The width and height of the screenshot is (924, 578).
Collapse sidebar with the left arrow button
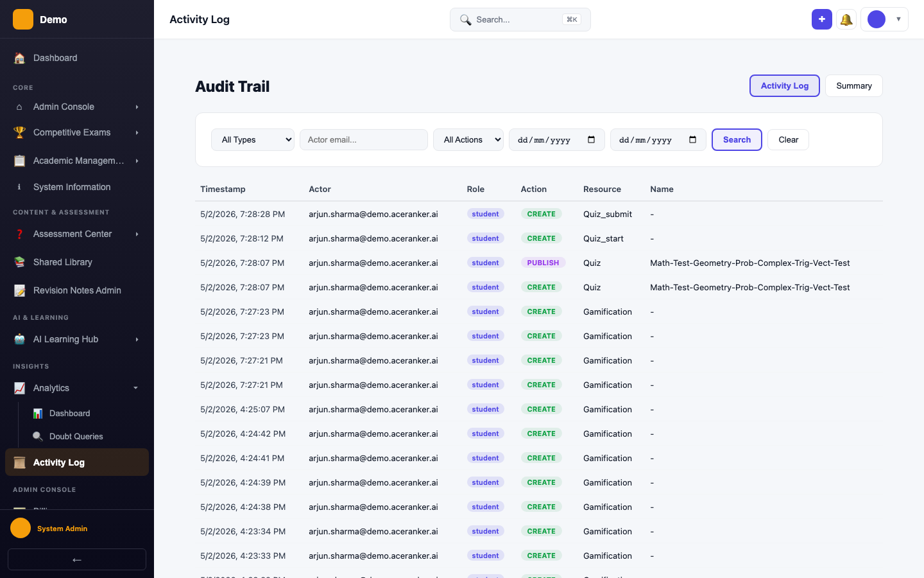click(77, 559)
